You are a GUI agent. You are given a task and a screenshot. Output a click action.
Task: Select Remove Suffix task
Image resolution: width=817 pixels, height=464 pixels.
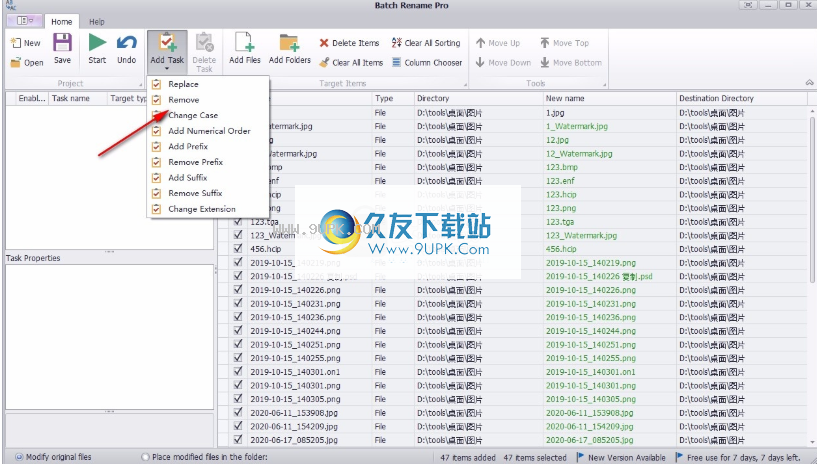click(208, 193)
